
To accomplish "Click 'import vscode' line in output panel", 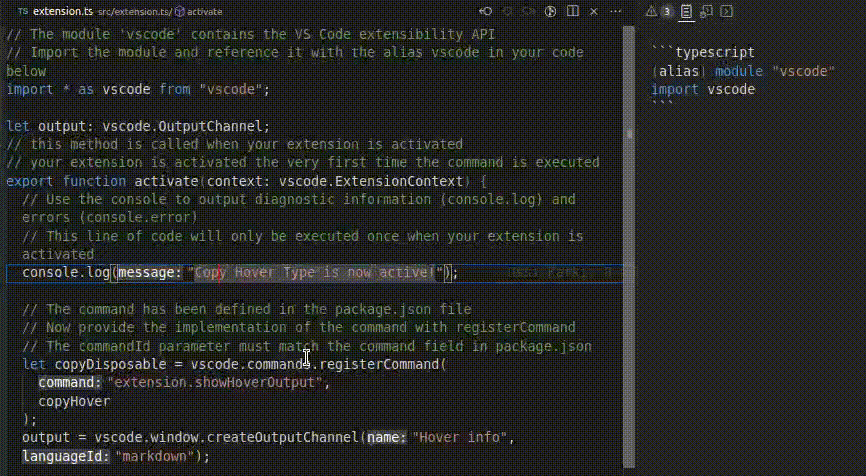I will coord(703,89).
